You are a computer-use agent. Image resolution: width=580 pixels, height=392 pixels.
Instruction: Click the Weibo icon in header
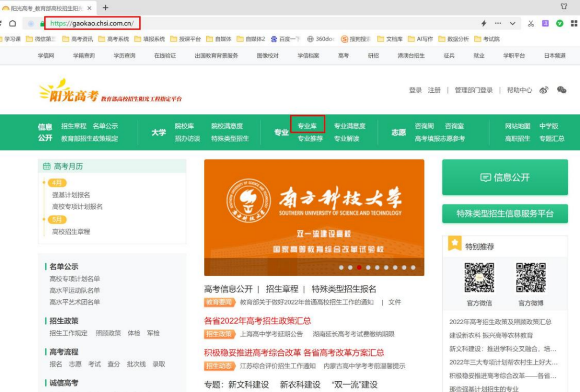point(544,90)
